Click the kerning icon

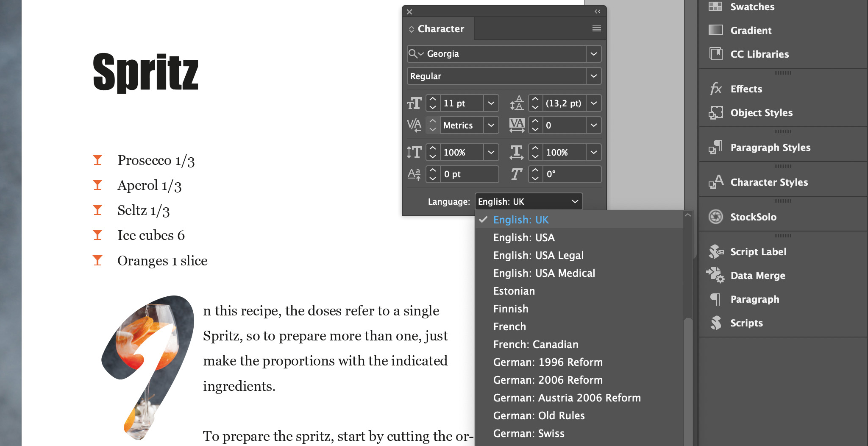[414, 125]
